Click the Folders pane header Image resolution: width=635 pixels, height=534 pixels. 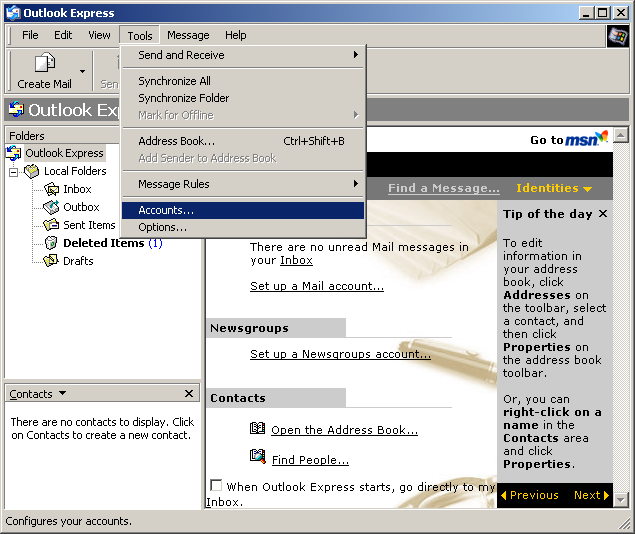(63, 136)
